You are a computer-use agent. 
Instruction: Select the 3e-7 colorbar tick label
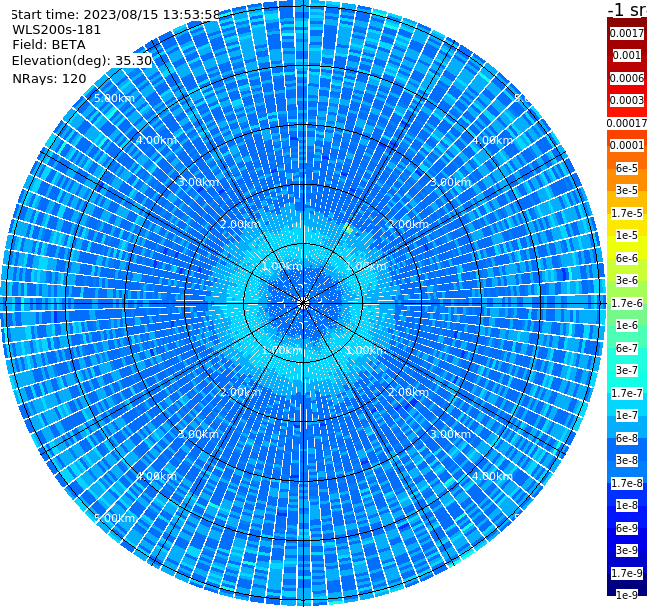click(627, 370)
